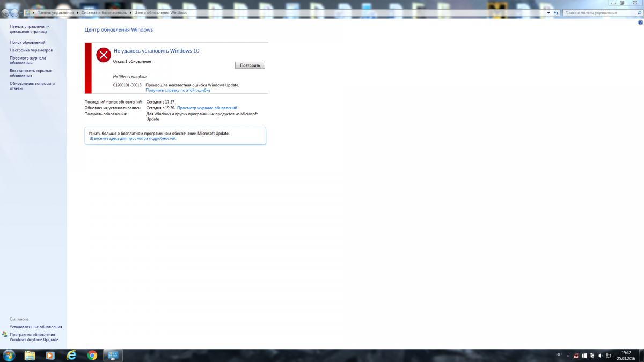Show hidden tray icons arrow
The image size is (644, 362).
568,355
